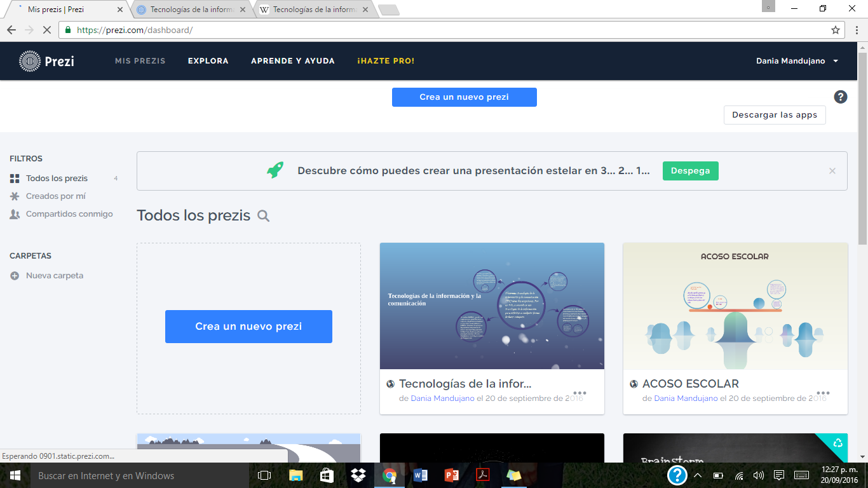Open the ACOSO ESCOLAR thumbnail

[735, 306]
